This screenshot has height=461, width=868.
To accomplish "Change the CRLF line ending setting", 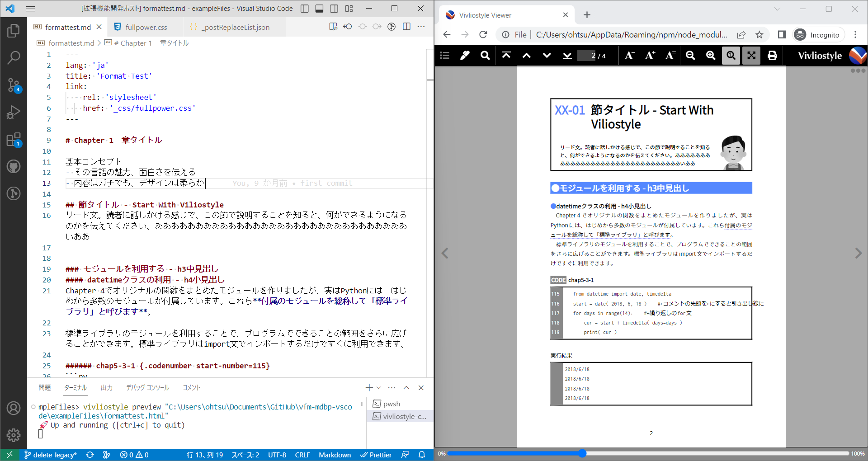I will (302, 455).
